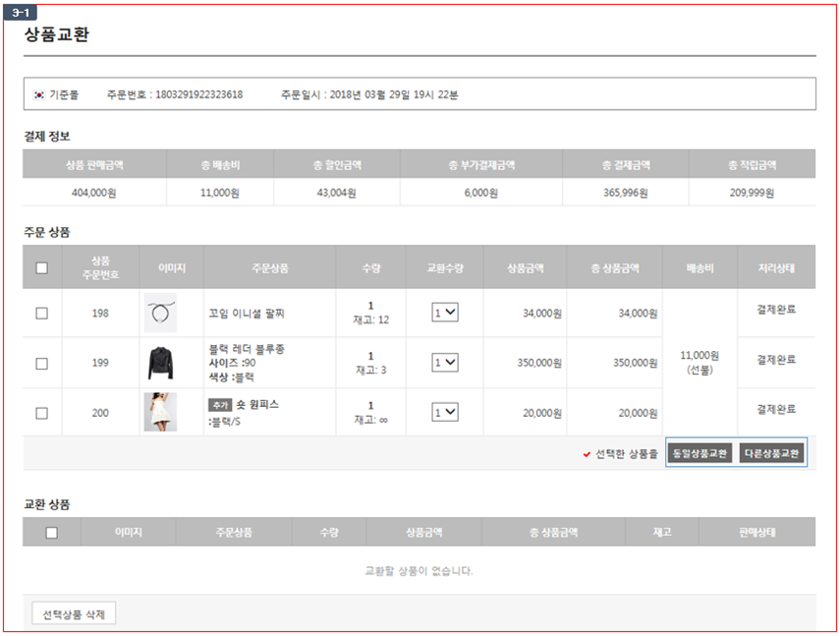Click the 추가 badge on 숏 원피스
Viewport: 840px width, 636px height.
[220, 405]
